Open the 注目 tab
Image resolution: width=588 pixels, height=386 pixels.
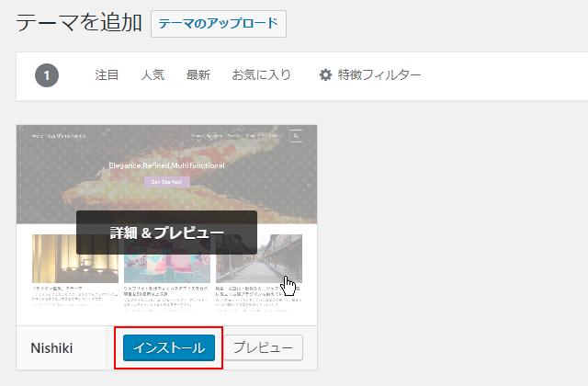107,75
